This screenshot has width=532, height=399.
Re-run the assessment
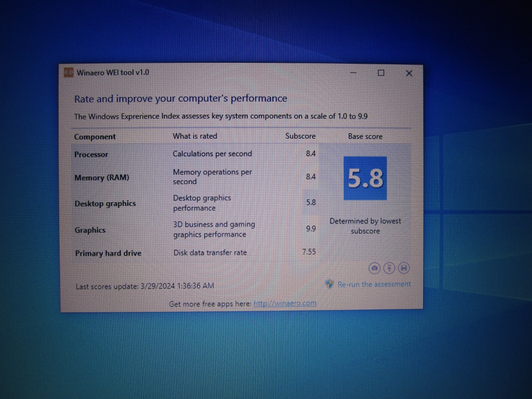(x=374, y=284)
